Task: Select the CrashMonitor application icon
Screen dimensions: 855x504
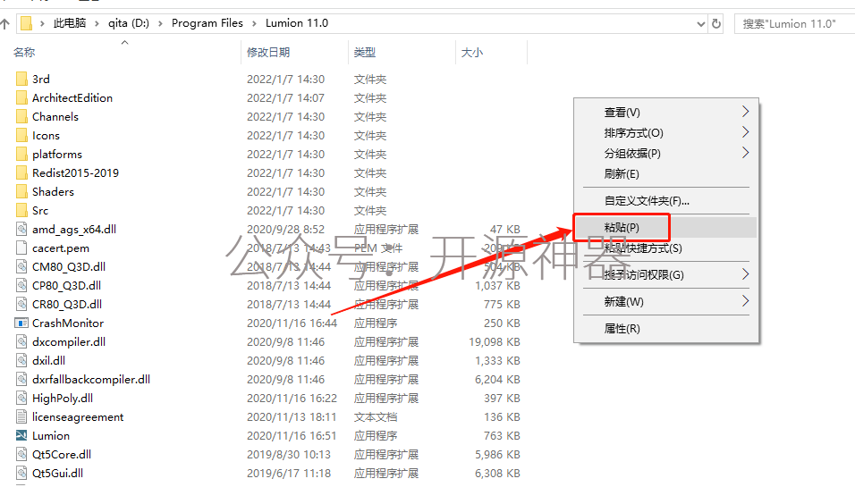Action: coord(21,323)
